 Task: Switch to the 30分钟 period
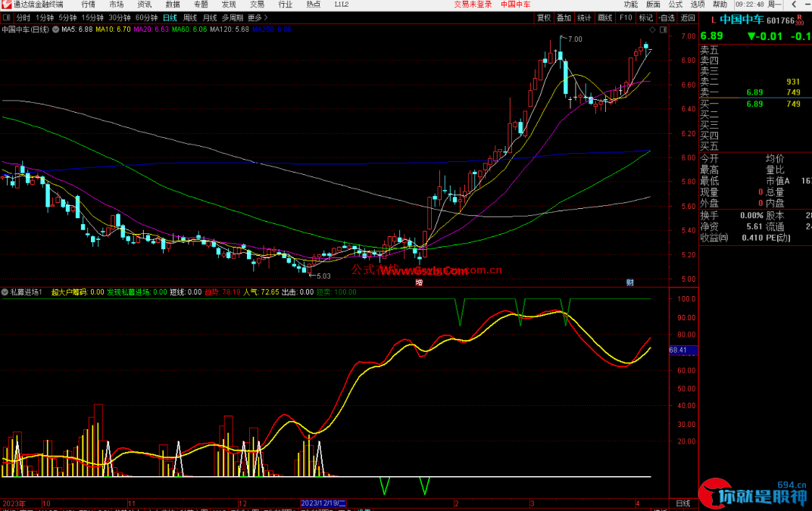click(x=119, y=17)
